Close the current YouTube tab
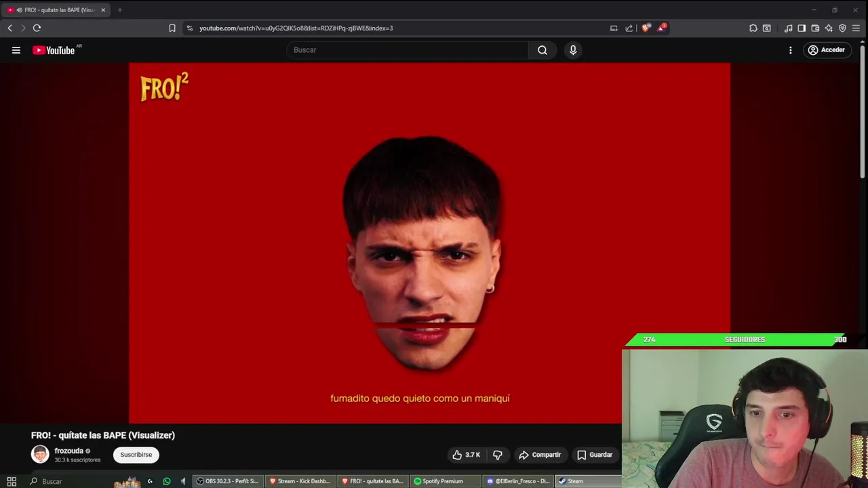The image size is (868, 488). (103, 10)
